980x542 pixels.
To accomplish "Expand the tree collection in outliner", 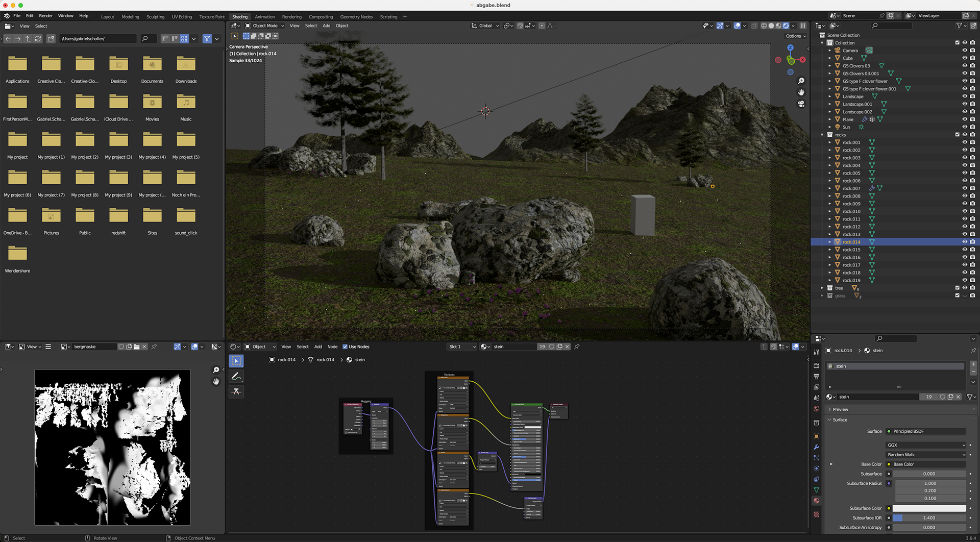I will click(822, 288).
